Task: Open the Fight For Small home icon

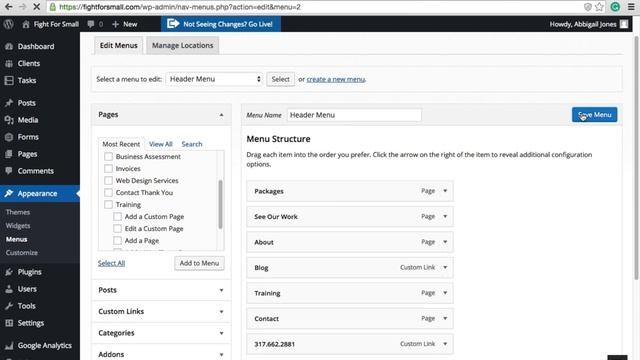Action: tap(26, 24)
